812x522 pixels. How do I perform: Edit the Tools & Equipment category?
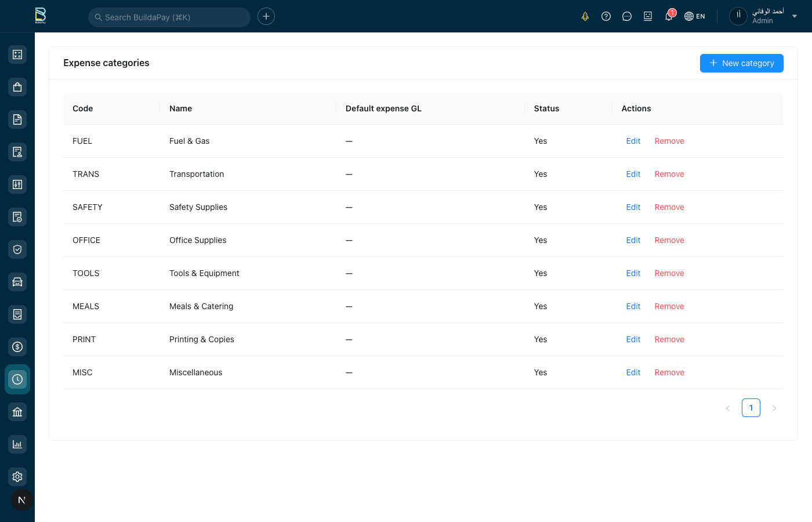633,273
